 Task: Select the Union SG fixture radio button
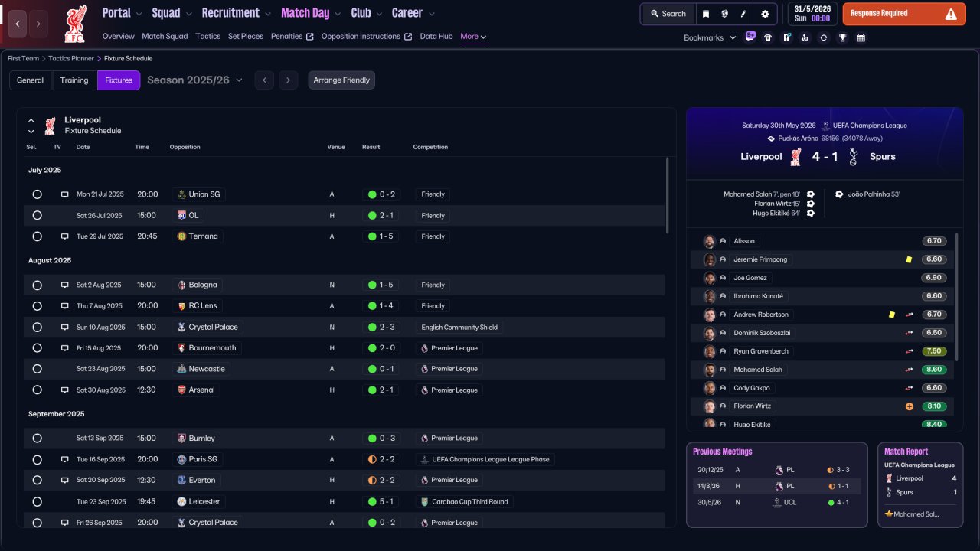click(37, 194)
